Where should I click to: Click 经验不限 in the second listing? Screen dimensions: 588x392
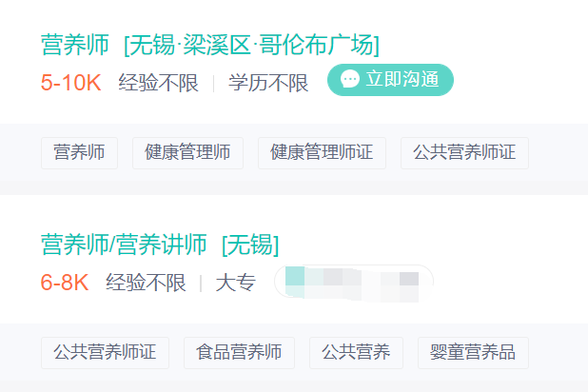pos(146,283)
